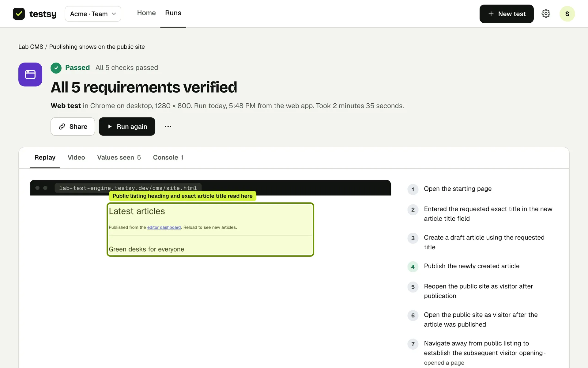The height and width of the screenshot is (368, 588).
Task: Click the New test button
Action: click(507, 14)
